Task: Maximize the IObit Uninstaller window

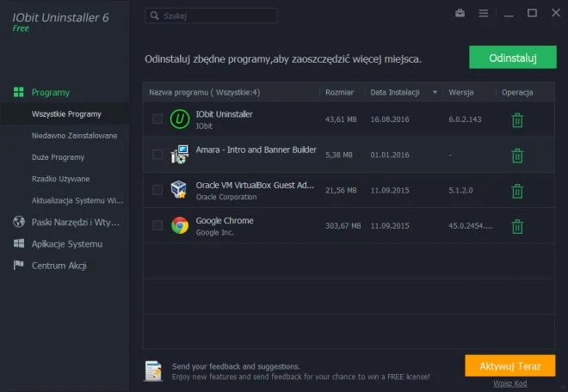Action: point(532,13)
